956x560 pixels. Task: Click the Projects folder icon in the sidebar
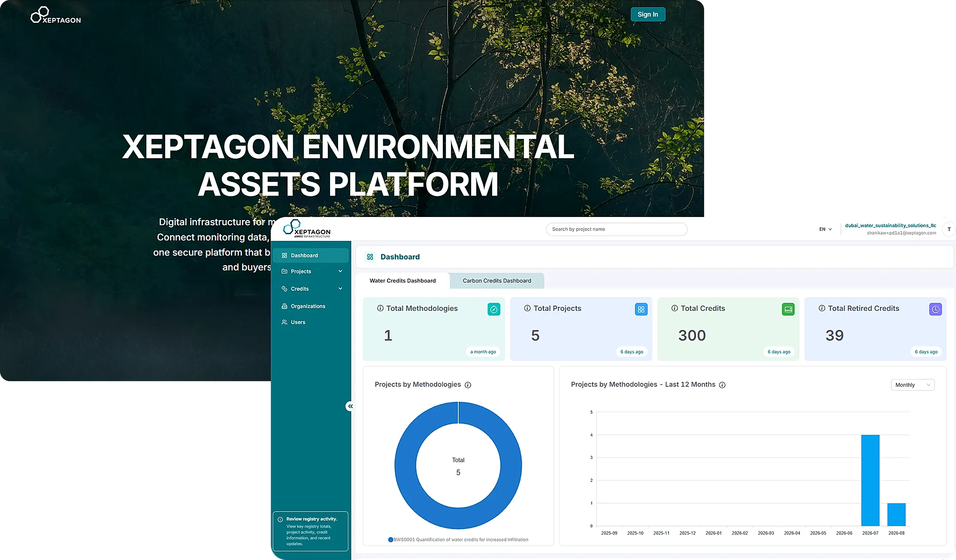pyautogui.click(x=284, y=271)
